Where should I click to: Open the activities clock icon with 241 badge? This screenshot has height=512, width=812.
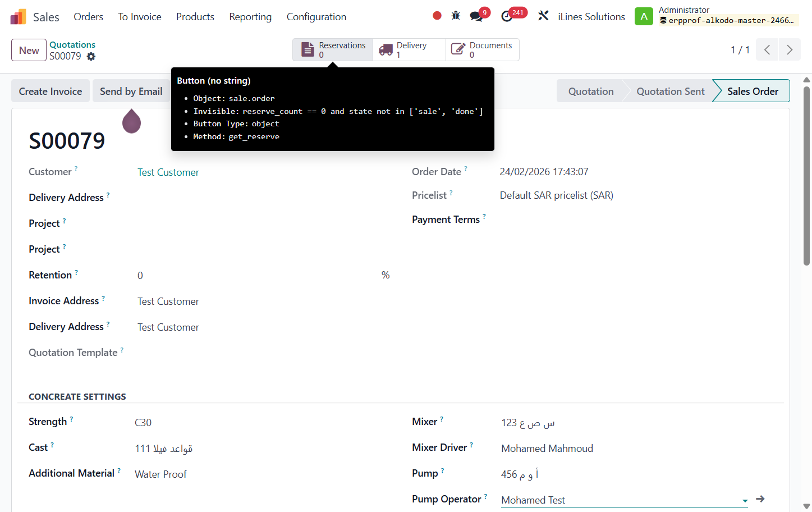(x=507, y=16)
